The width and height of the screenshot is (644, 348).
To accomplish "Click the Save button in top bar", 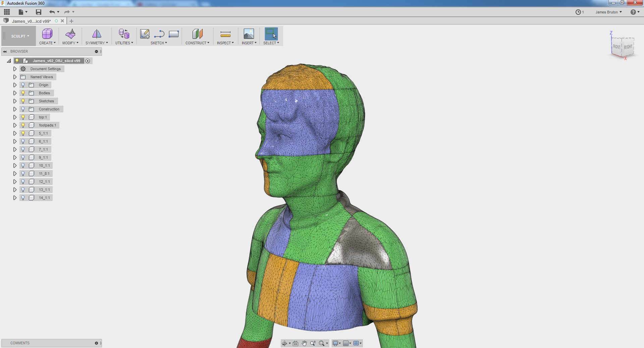I will 39,12.
